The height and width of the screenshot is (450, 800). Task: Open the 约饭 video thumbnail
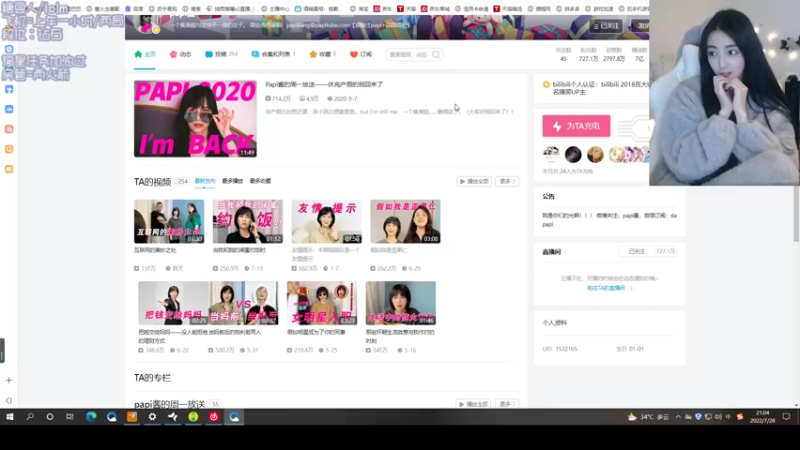click(248, 221)
